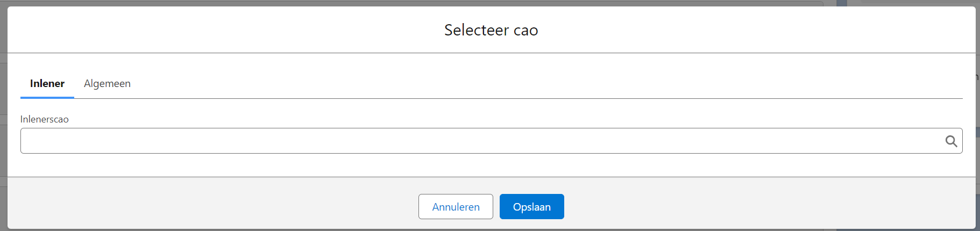
Task: Click the search magnifier icon in Inlenerscao field
Action: [951, 141]
